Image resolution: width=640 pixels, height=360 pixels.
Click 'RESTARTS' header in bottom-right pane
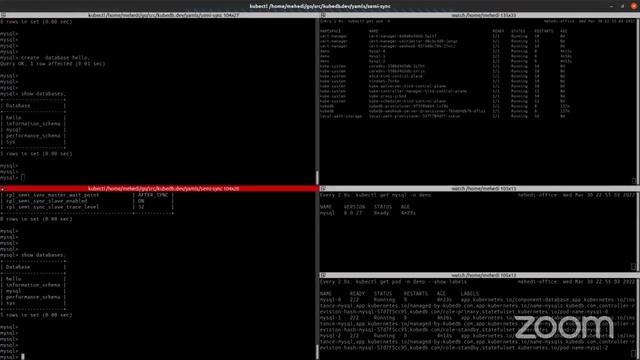coord(416,293)
